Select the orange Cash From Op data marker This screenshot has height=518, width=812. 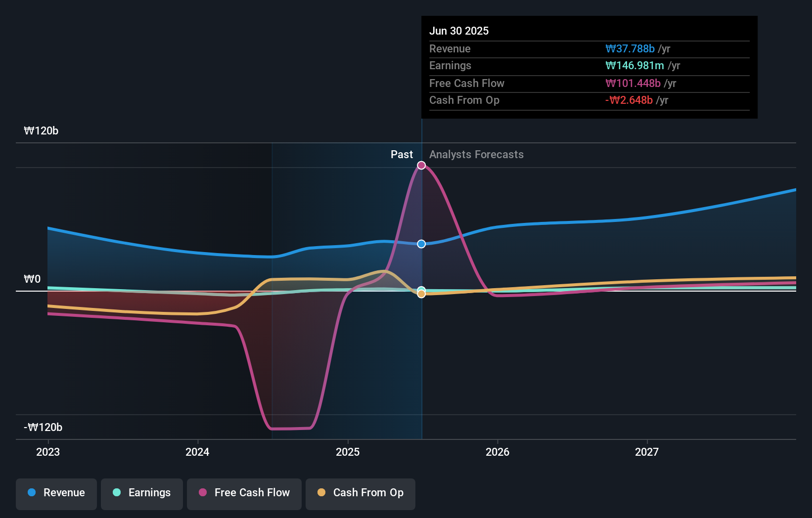(x=421, y=294)
